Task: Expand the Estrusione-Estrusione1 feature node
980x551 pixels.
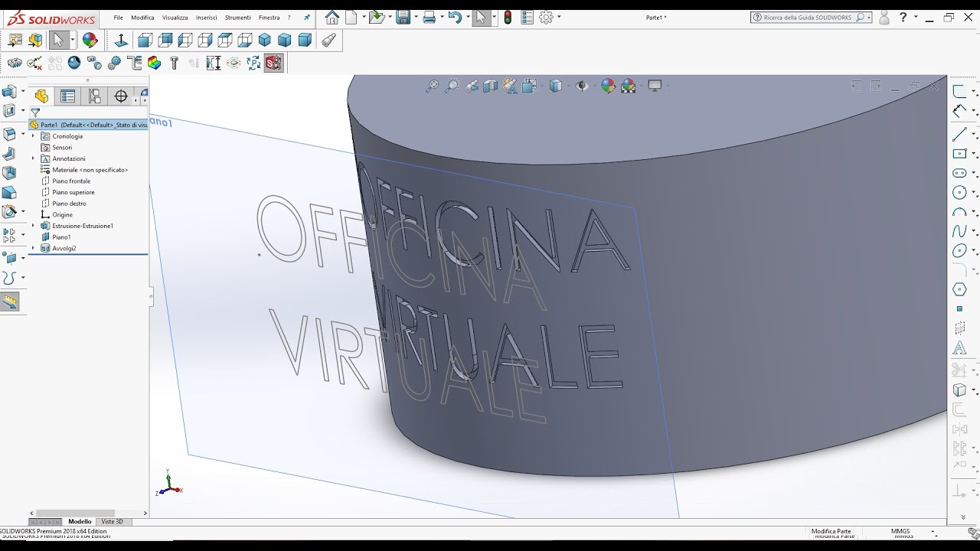Action: tap(33, 226)
